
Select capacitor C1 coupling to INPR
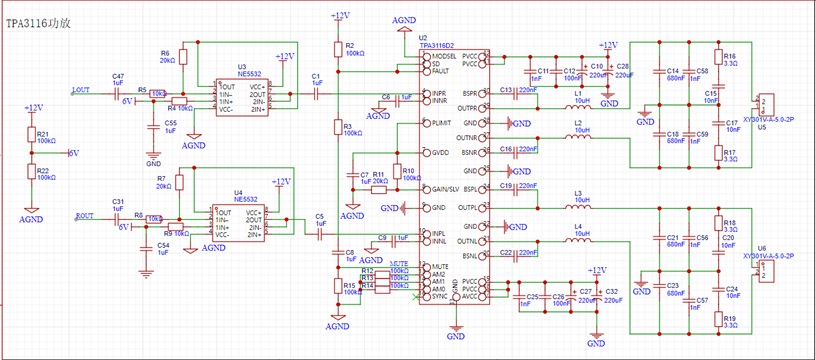pyautogui.click(x=317, y=94)
